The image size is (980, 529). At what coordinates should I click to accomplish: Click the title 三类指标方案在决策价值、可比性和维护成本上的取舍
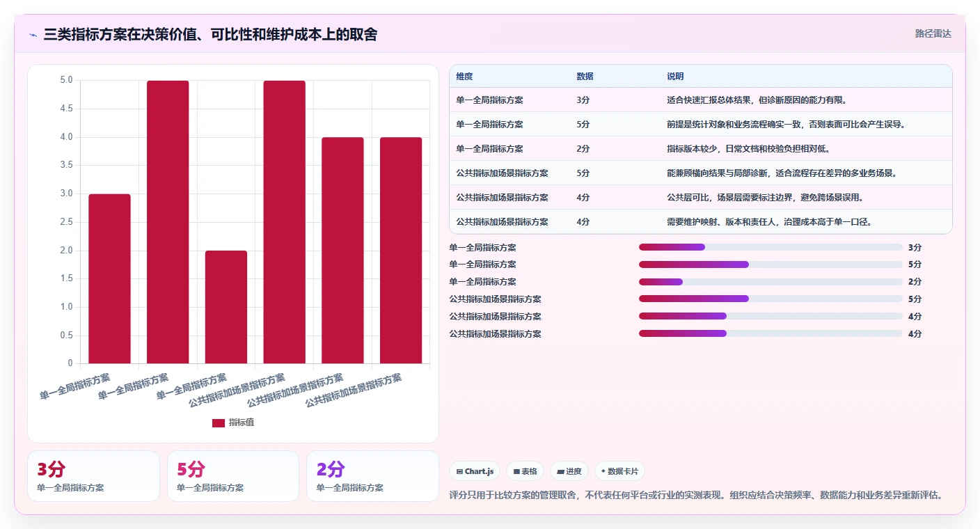tap(210, 34)
